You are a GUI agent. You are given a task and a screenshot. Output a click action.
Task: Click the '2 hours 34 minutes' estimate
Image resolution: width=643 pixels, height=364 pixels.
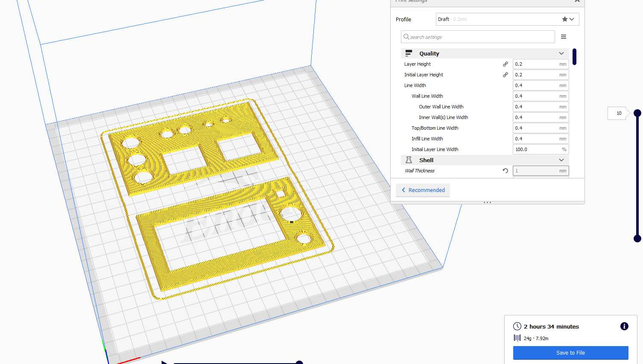coord(551,326)
